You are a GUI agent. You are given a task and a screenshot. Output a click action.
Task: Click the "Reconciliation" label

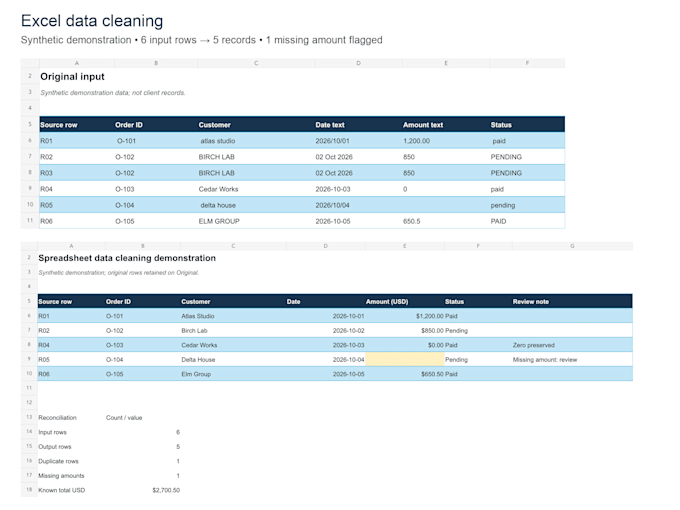coord(57,418)
